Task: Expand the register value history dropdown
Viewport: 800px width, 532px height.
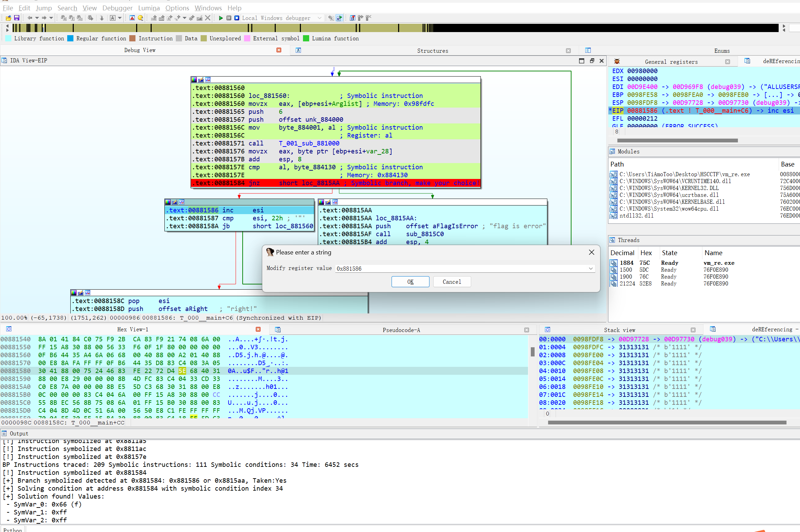Action: (591, 268)
